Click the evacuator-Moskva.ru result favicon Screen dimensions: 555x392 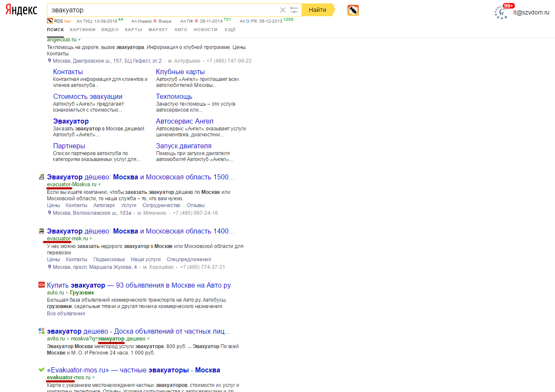click(41, 177)
